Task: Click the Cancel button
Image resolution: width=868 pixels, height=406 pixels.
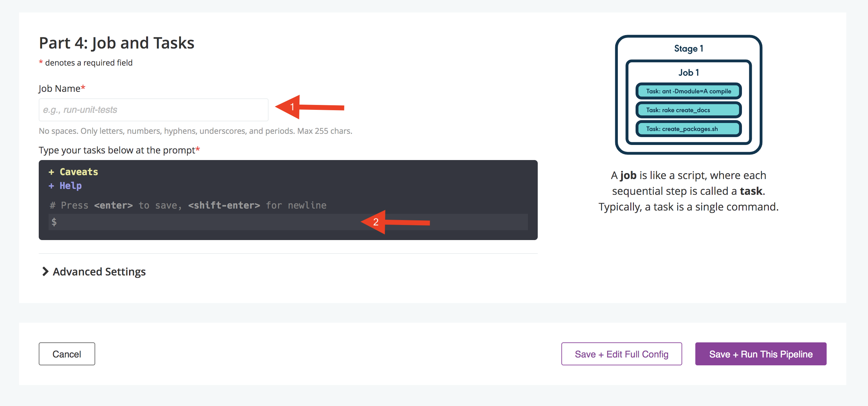Action: pyautogui.click(x=67, y=354)
